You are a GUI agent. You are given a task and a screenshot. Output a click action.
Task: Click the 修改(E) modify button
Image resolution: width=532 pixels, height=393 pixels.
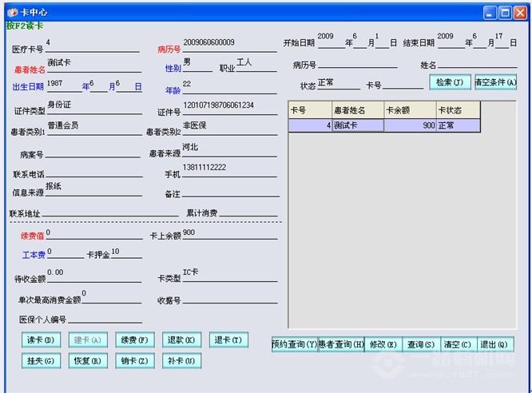[x=383, y=344]
